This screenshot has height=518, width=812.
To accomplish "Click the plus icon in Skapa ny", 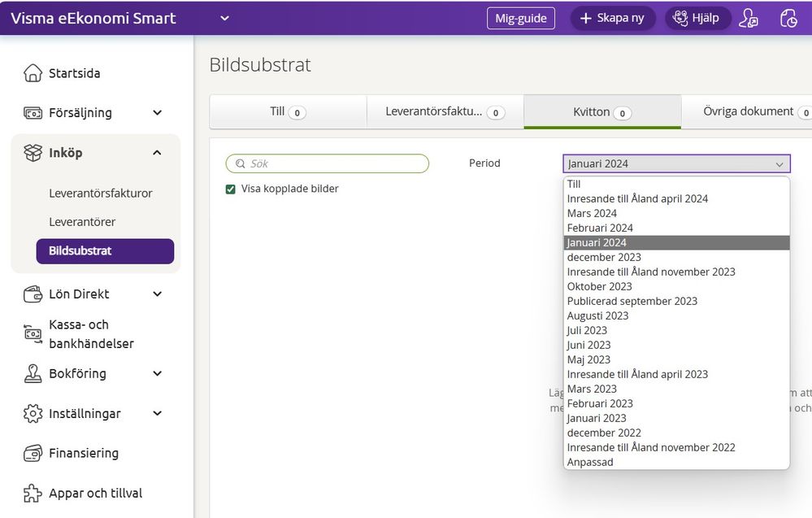I will pyautogui.click(x=586, y=18).
